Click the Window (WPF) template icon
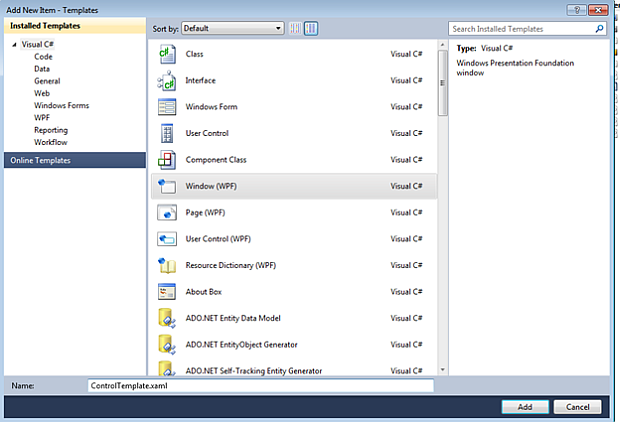Image resolution: width=620 pixels, height=422 pixels. pyautogui.click(x=167, y=186)
